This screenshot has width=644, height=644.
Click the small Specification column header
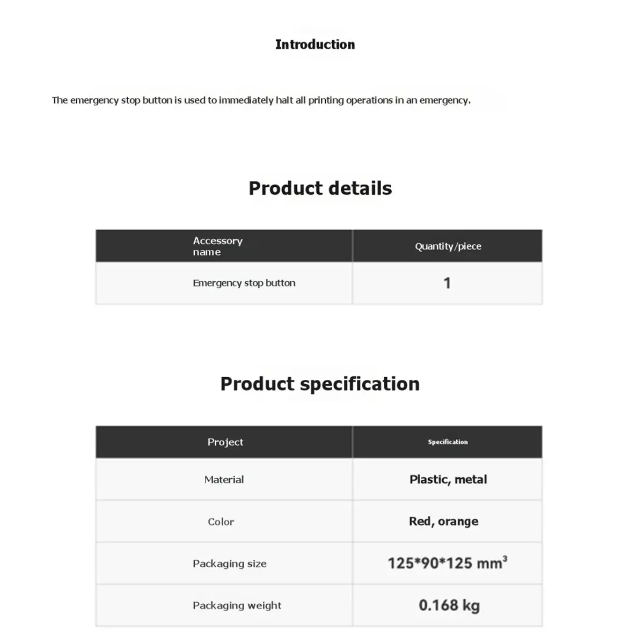pos(448,442)
